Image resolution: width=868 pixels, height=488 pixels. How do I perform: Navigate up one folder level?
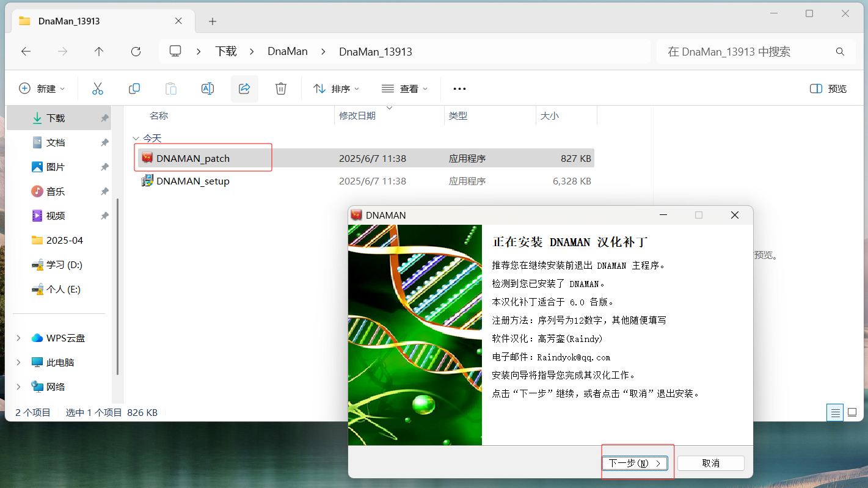click(99, 52)
